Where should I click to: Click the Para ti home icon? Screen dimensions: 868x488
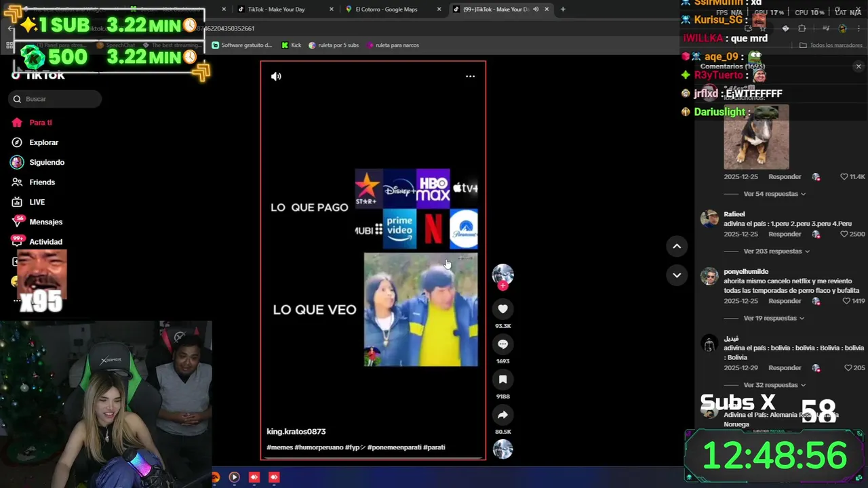point(17,123)
